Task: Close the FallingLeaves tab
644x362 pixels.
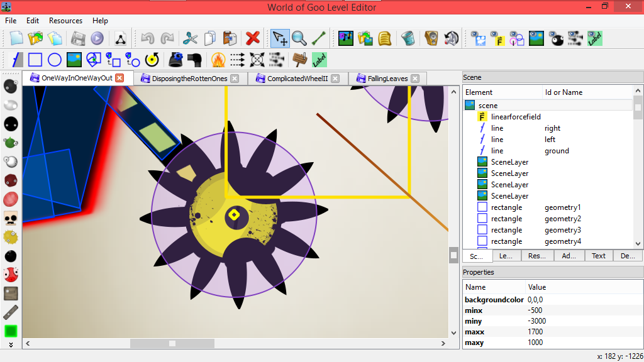Action: pos(415,79)
